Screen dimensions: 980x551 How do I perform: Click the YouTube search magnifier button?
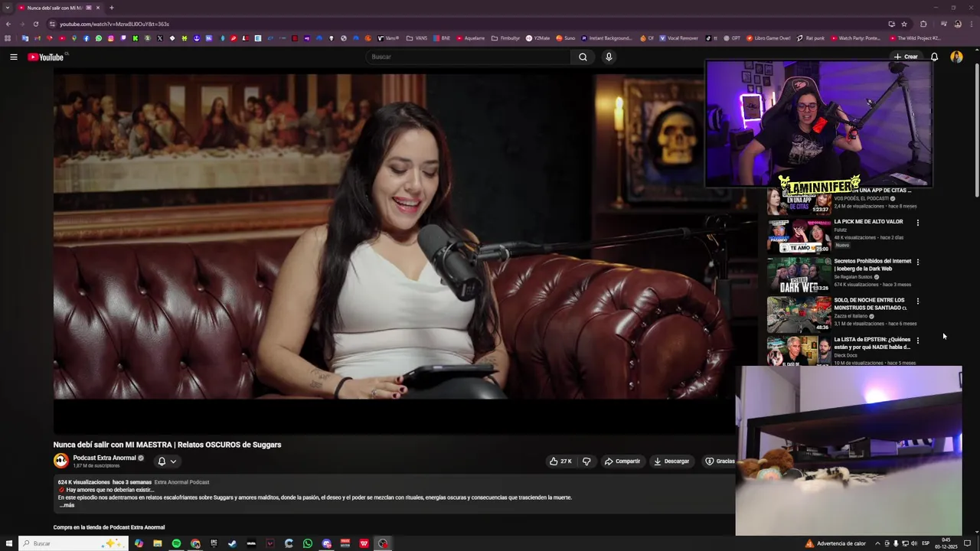(x=583, y=57)
